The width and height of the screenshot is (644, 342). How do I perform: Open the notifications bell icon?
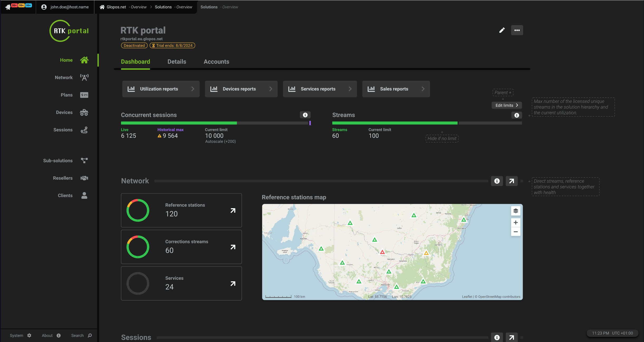8,7
